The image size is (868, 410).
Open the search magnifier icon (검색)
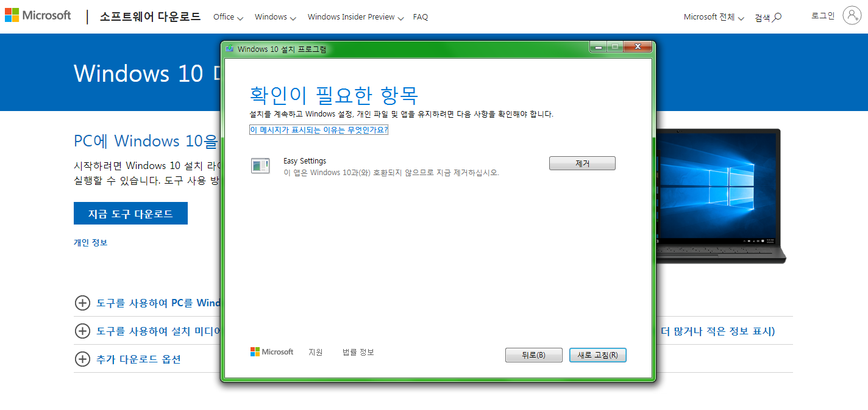tap(777, 18)
